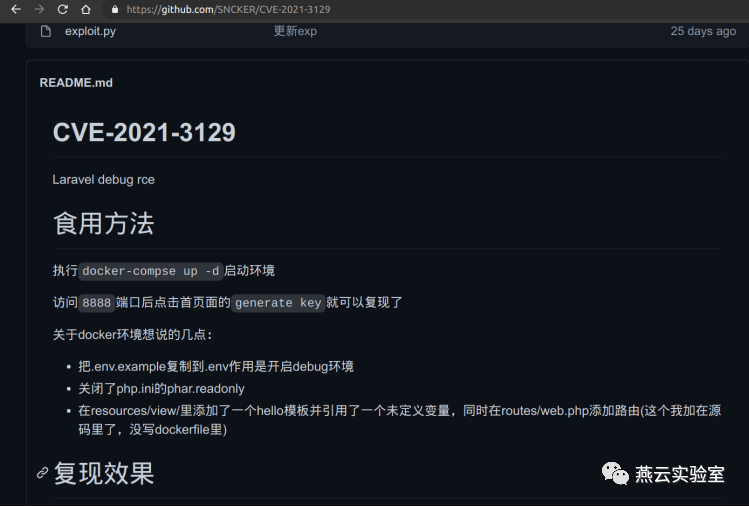Viewport: 749px width, 507px height.
Task: Click the Laravel debug rce description
Action: 104,180
